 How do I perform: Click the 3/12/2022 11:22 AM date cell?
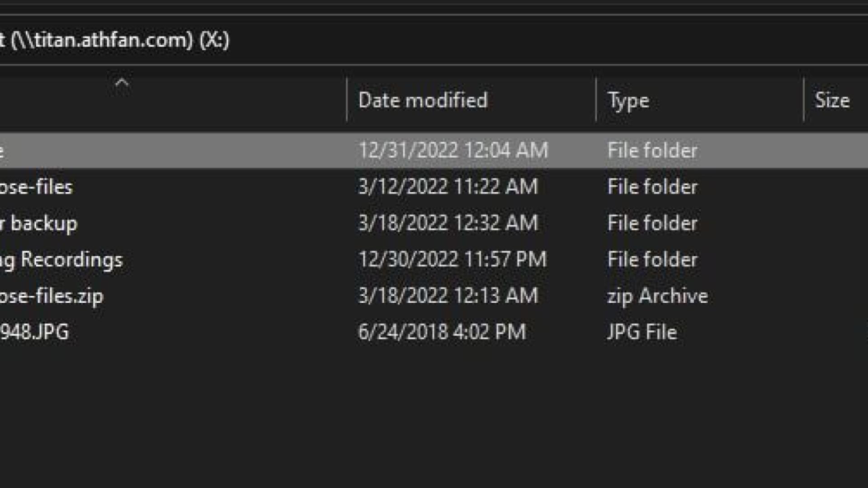pos(448,187)
